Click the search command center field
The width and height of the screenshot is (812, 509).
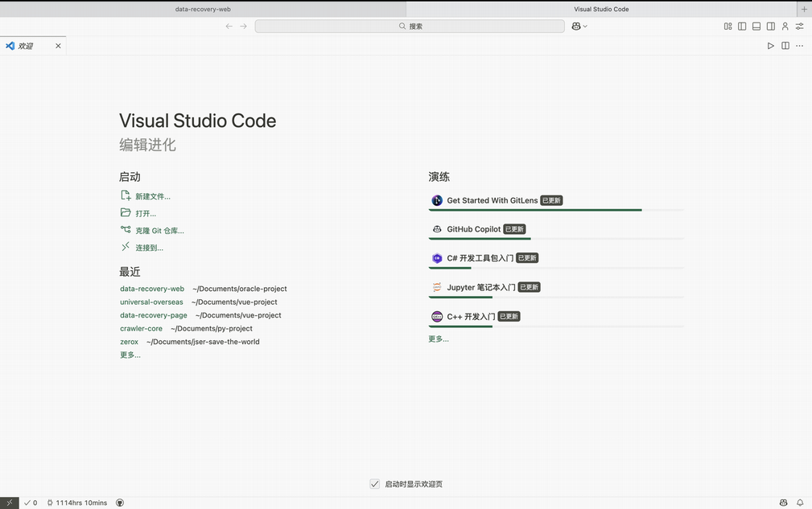click(x=410, y=27)
